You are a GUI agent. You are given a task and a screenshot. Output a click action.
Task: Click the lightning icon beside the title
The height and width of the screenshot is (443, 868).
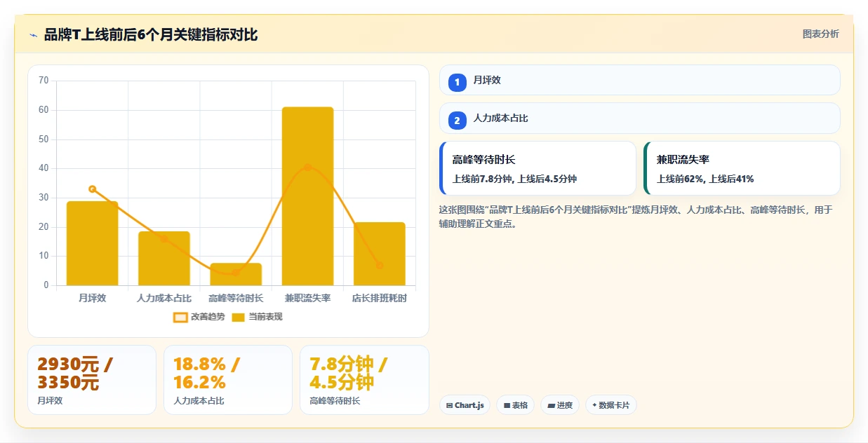34,35
